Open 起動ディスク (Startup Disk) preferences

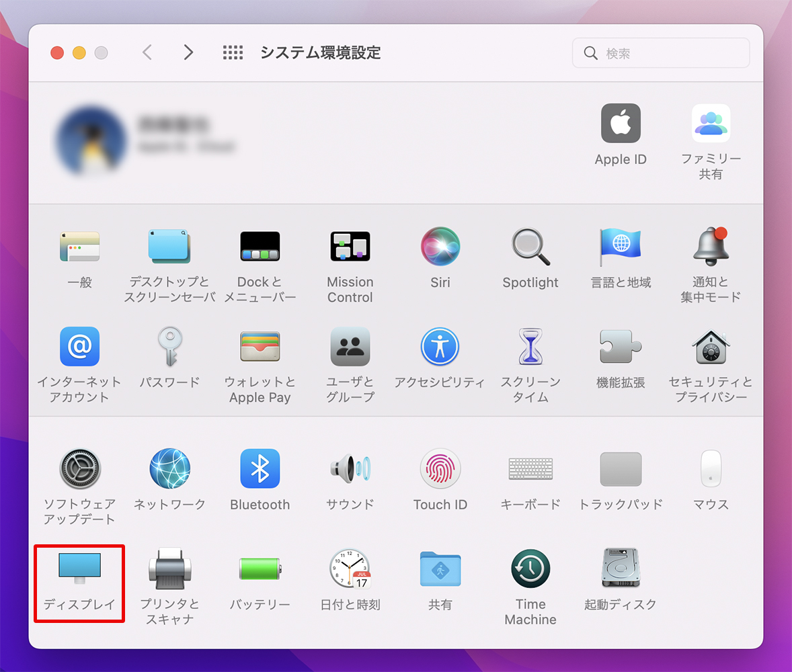(621, 569)
